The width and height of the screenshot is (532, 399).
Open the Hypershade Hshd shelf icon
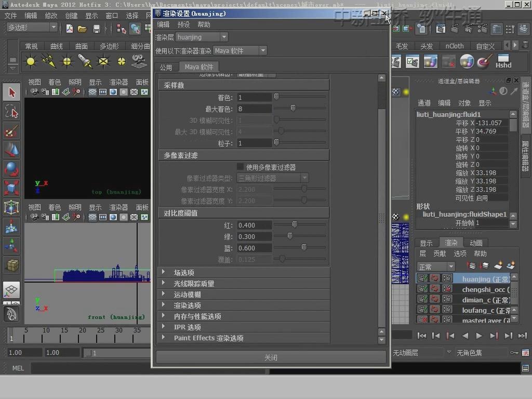click(503, 61)
